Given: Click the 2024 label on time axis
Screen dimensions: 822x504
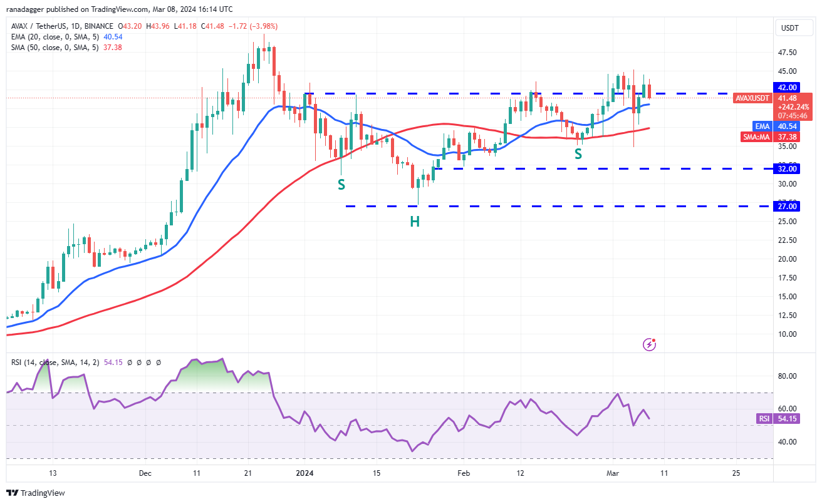Looking at the screenshot, I should 305,473.
